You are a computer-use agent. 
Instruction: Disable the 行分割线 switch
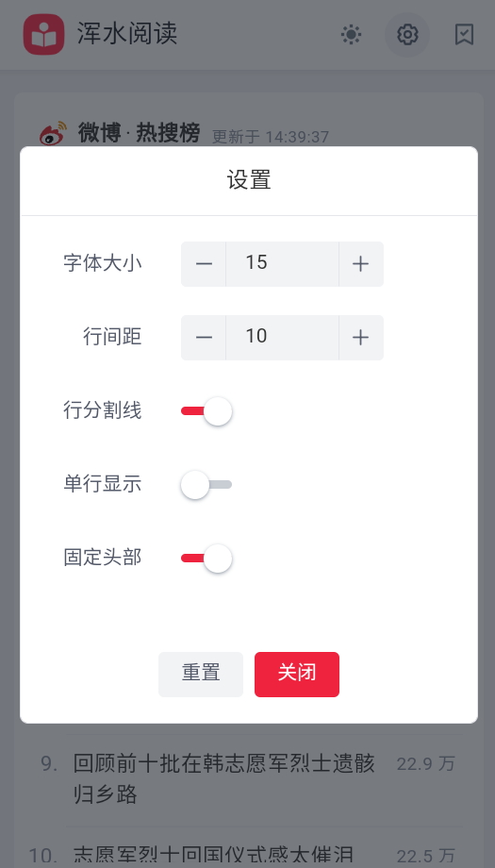206,411
